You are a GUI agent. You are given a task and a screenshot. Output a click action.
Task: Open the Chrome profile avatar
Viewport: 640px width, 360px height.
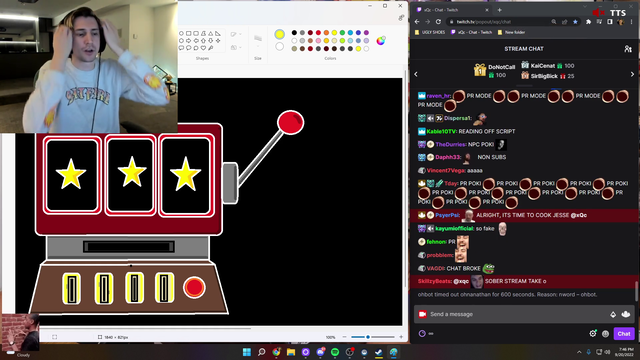click(x=620, y=22)
